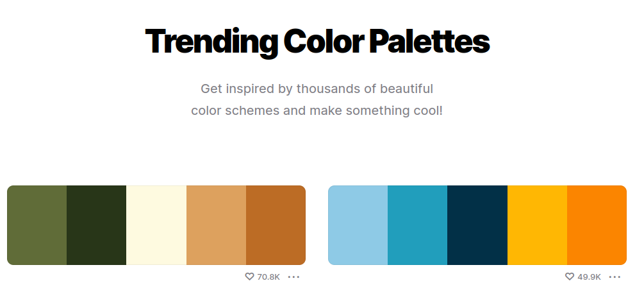Select the burnt brown-orange swatch
644x299 pixels.
[276, 225]
